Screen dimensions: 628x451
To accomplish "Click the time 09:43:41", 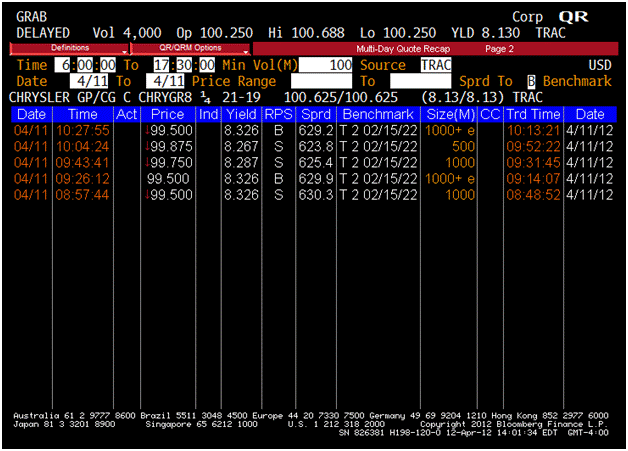I will (83, 163).
